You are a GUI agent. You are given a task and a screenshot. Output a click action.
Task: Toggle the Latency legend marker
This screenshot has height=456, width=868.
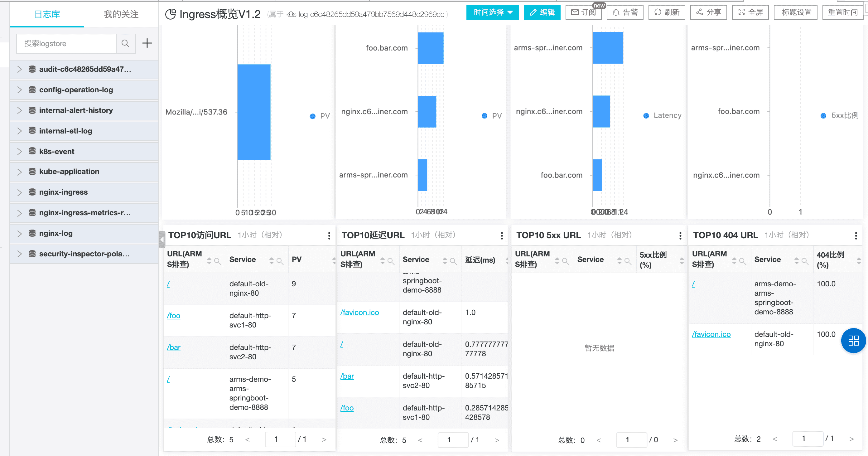[x=646, y=116]
